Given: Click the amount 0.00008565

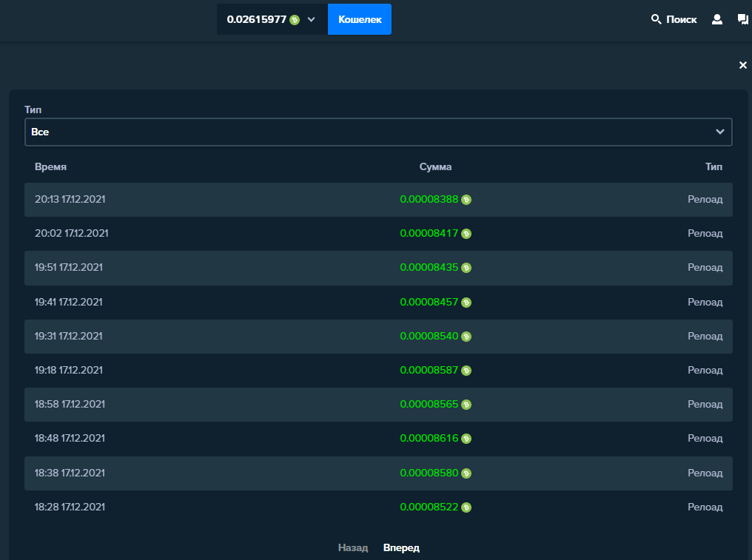Looking at the screenshot, I should click(429, 404).
